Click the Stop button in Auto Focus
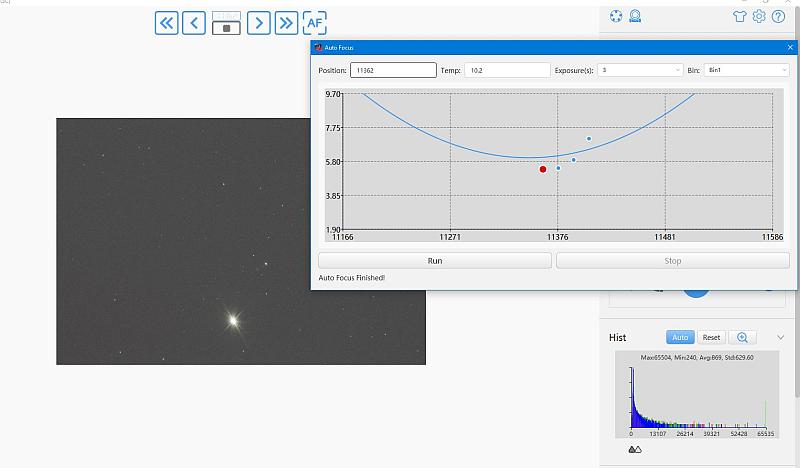The height and width of the screenshot is (468, 800). (x=672, y=261)
